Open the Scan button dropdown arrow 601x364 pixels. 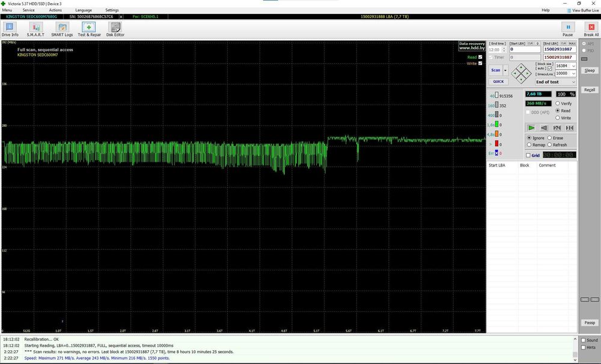[505, 70]
